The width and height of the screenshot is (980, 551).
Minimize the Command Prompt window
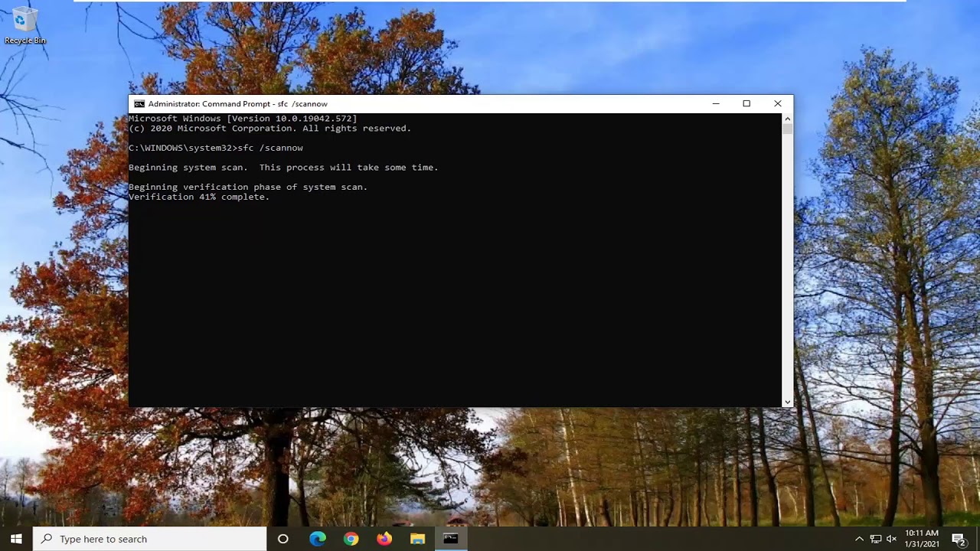(716, 104)
